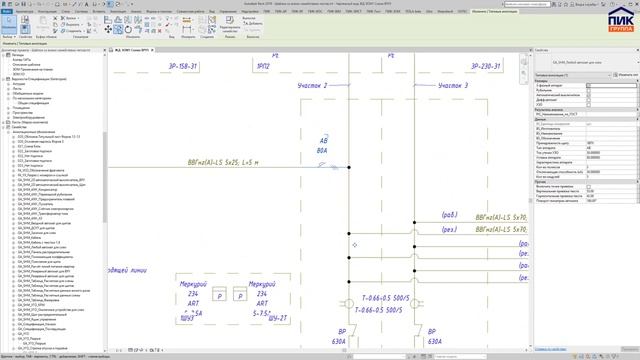Click the Project Browser vertical scrollbar
The height and width of the screenshot is (360, 640).
click(x=104, y=177)
